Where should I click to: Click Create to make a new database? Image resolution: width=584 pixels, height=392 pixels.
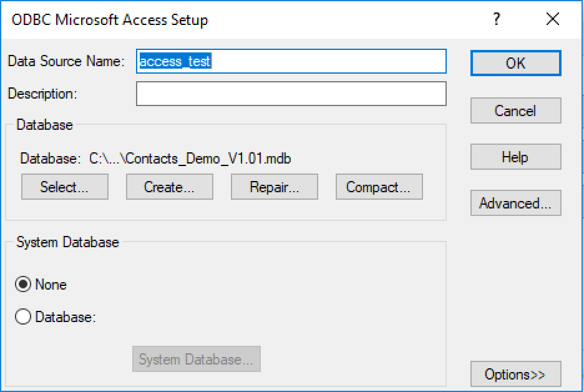pyautogui.click(x=170, y=187)
